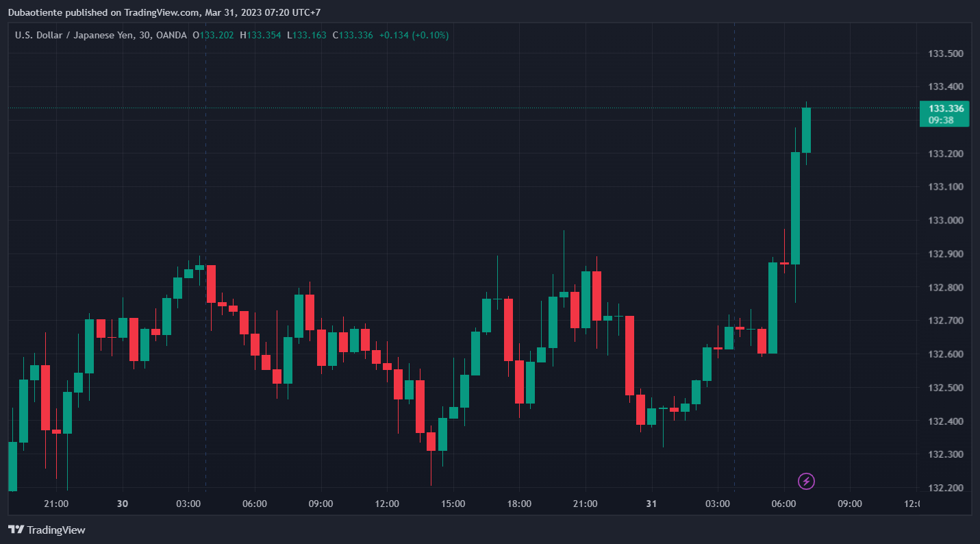Screen dimensions: 980x544
Task: Click the low value L133.163
Action: coord(307,35)
